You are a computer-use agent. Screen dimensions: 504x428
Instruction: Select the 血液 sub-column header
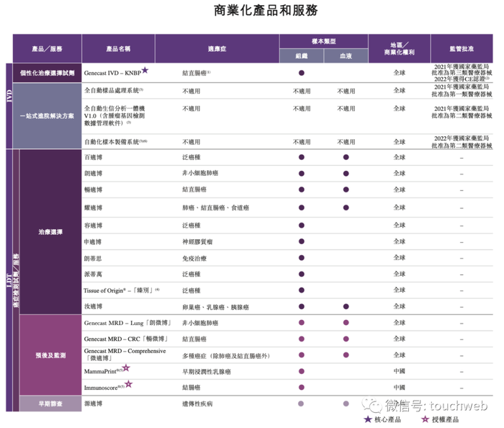[x=346, y=55]
